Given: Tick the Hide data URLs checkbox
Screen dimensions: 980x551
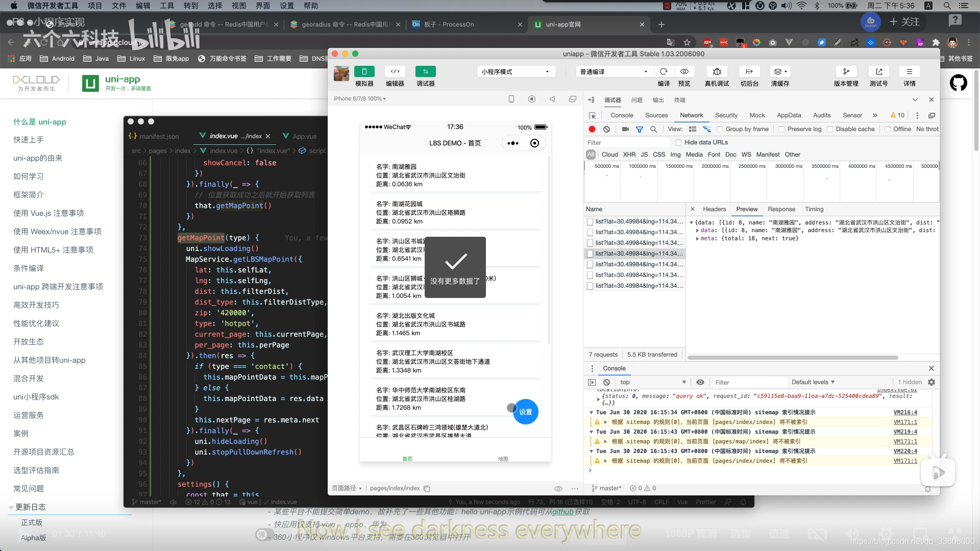Looking at the screenshot, I should (x=678, y=142).
